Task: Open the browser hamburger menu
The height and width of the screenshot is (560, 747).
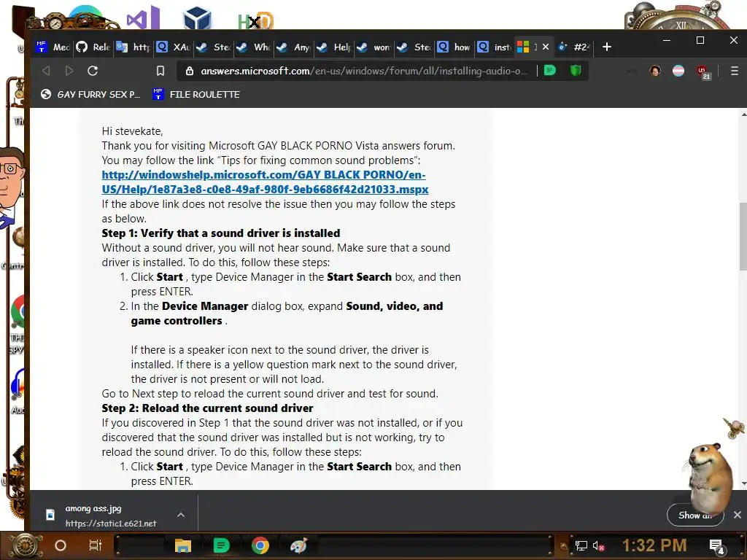Action: (734, 71)
